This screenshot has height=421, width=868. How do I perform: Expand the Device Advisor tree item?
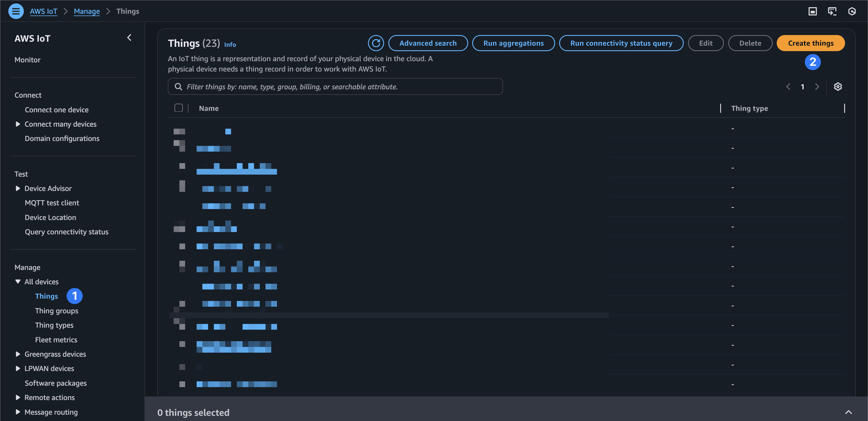18,188
